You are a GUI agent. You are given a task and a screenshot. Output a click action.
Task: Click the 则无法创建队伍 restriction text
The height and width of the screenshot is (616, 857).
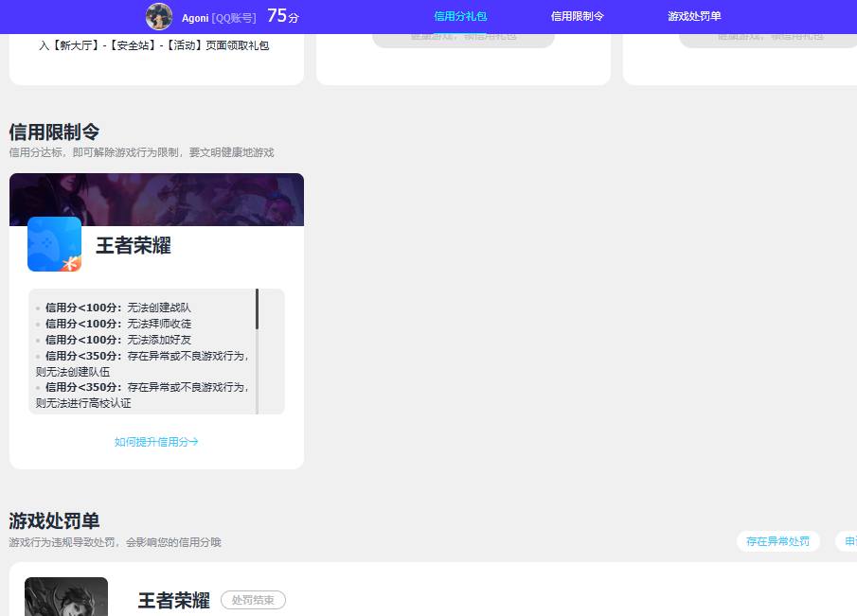click(x=73, y=372)
